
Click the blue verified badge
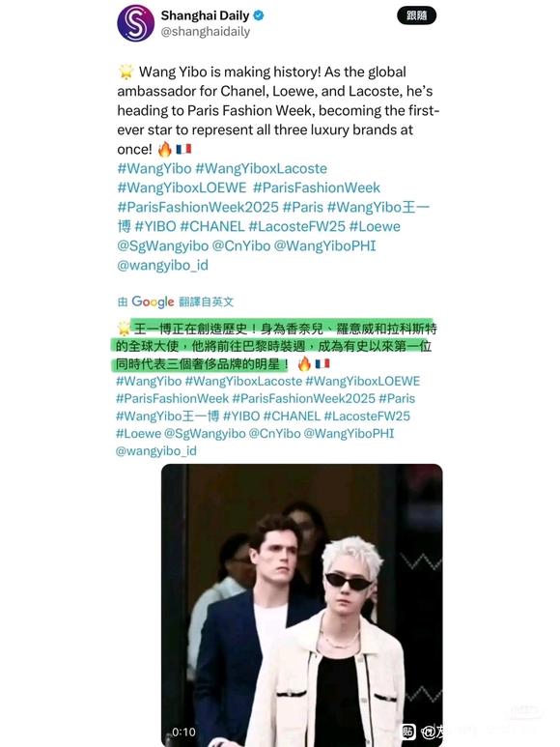pos(259,15)
